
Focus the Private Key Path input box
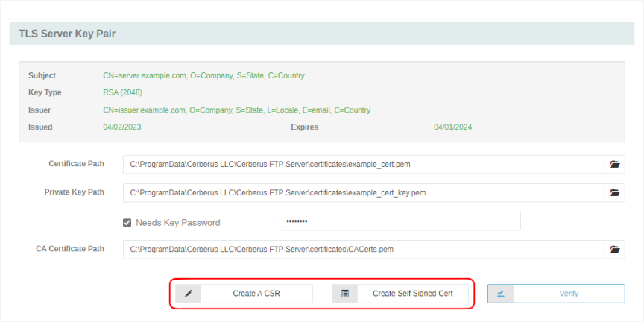click(x=362, y=193)
